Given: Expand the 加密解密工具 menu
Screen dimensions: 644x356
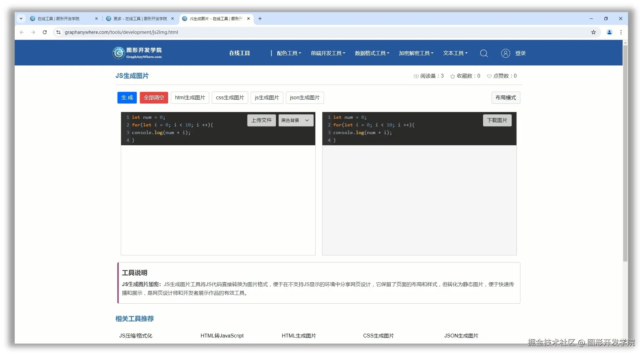Looking at the screenshot, I should pos(416,53).
